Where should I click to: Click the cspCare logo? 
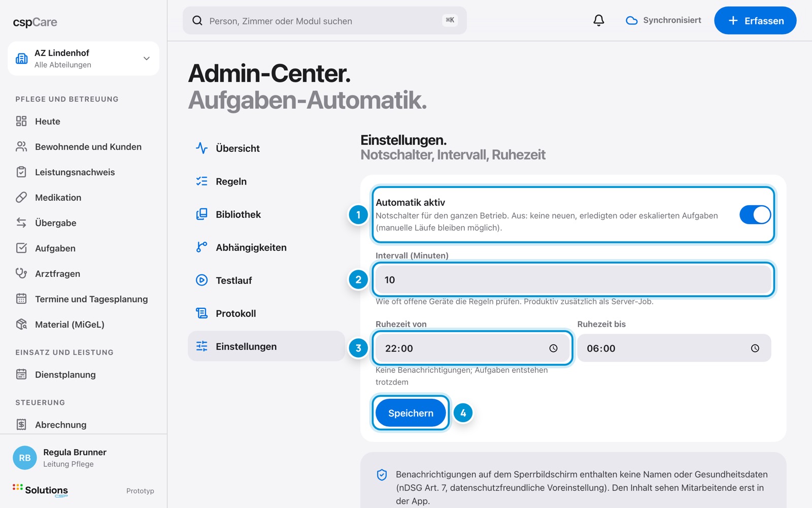click(x=35, y=22)
